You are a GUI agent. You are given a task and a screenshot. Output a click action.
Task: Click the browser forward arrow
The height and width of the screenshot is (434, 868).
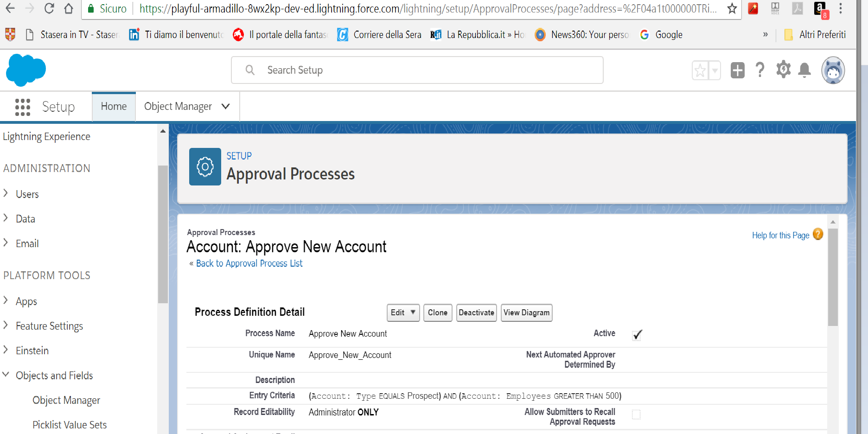(29, 8)
